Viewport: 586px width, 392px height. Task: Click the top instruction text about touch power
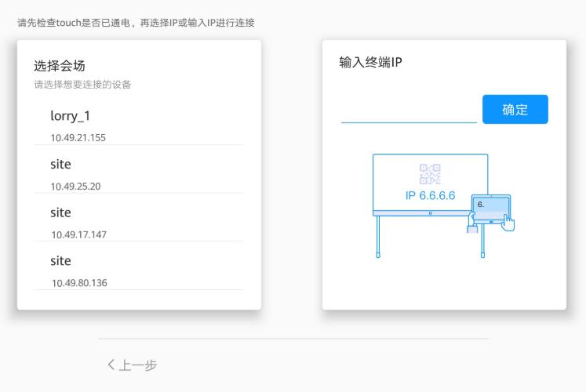coord(136,23)
